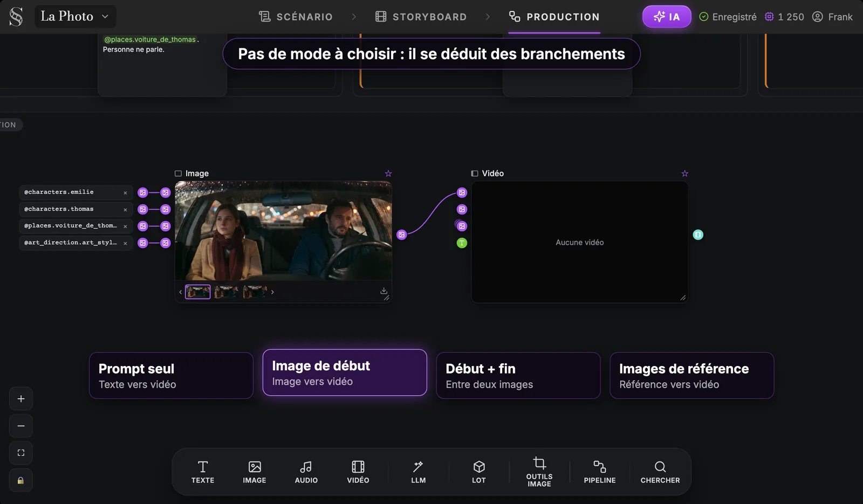Open the Chercher search tool
The image size is (863, 504).
point(660,472)
